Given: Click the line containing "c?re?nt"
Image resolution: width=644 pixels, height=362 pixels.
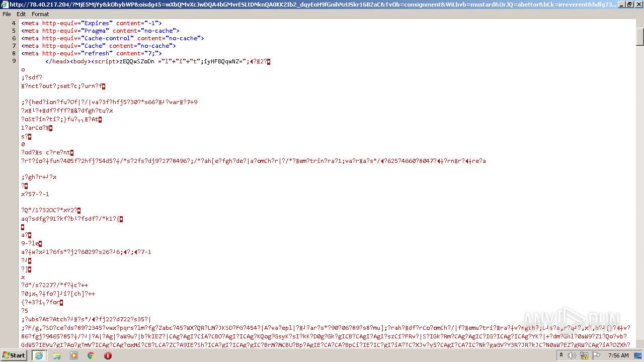Looking at the screenshot, I should click(x=47, y=152).
